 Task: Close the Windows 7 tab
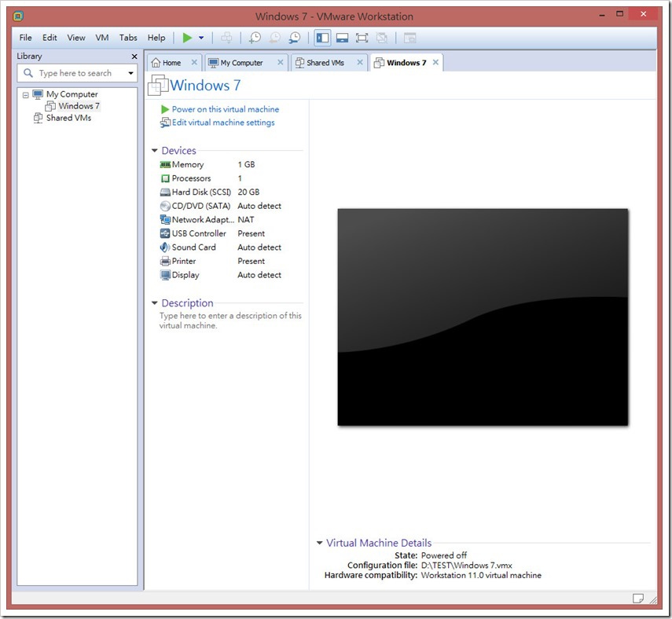(435, 63)
